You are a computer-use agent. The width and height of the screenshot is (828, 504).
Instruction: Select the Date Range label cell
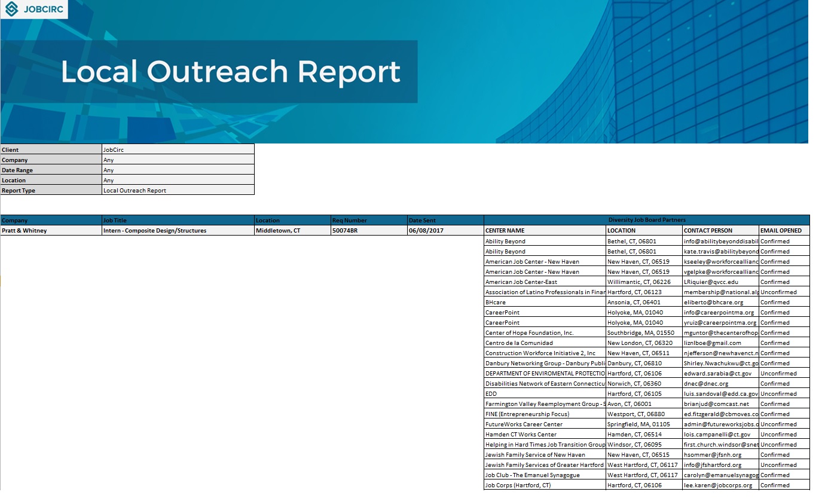(x=51, y=170)
